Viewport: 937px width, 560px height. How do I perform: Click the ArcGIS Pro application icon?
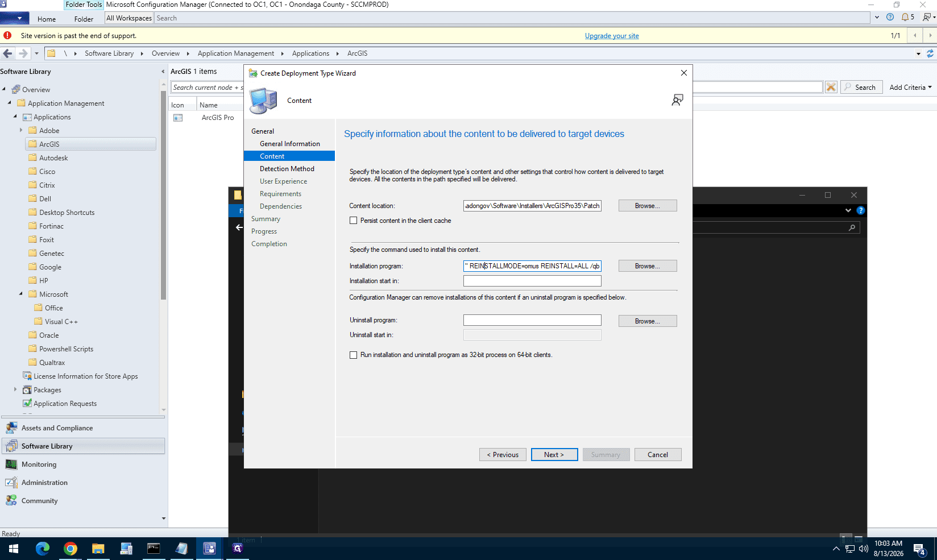tap(178, 118)
